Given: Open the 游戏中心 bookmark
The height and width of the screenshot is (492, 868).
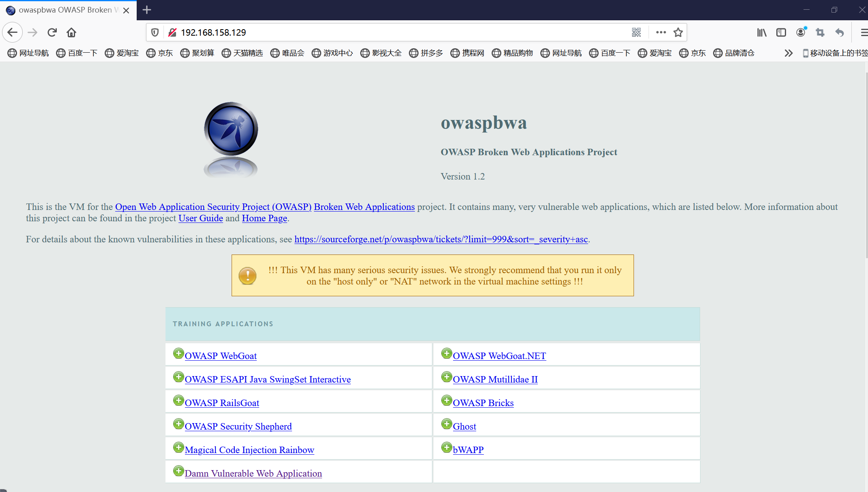Looking at the screenshot, I should click(x=333, y=53).
